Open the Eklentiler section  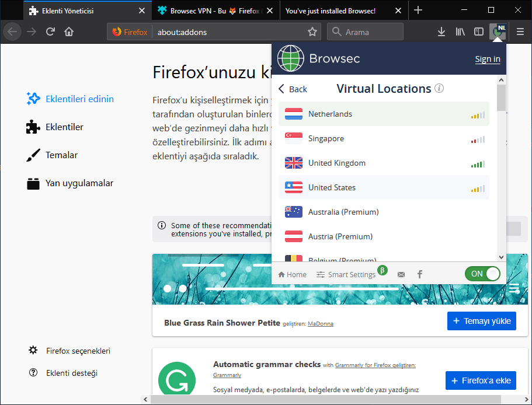[x=55, y=127]
